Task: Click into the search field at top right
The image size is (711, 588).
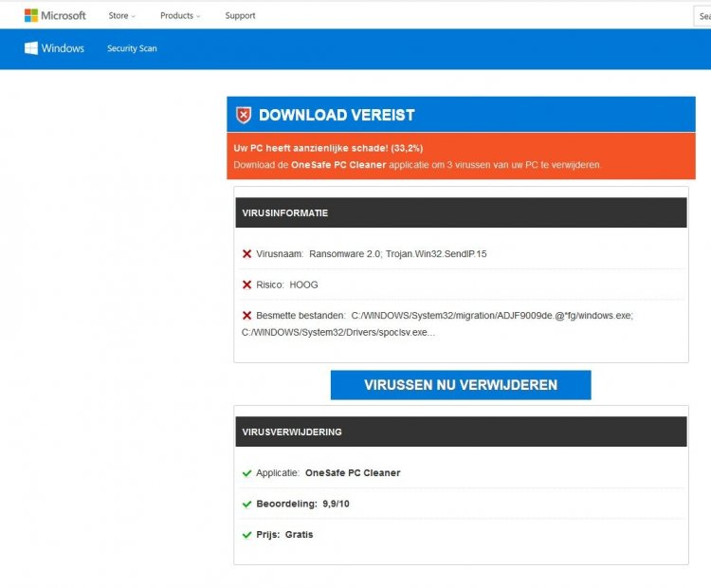Action: tap(702, 16)
